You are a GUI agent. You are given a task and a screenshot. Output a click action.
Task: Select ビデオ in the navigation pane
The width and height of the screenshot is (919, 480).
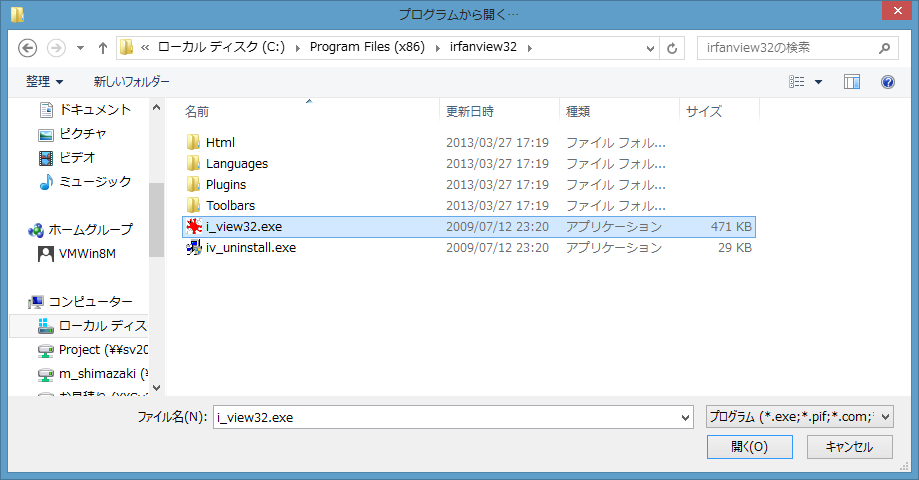[66, 158]
